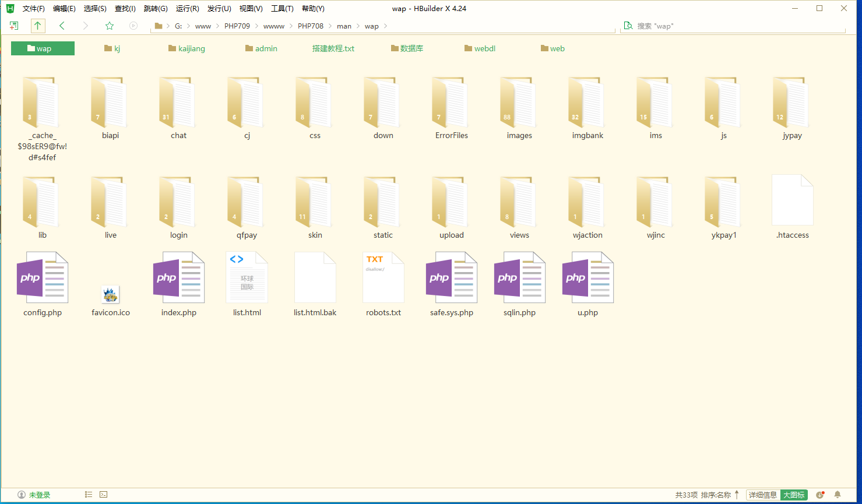Expand the chevron after PHP709 in path

[x=256, y=26]
